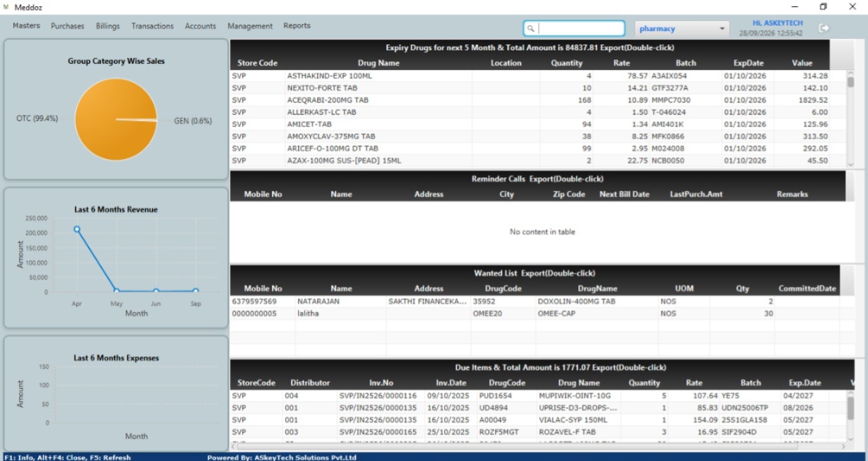The width and height of the screenshot is (868, 461).
Task: Select the MUPIWIK-OINT-10G due item row
Action: pyautogui.click(x=538, y=396)
